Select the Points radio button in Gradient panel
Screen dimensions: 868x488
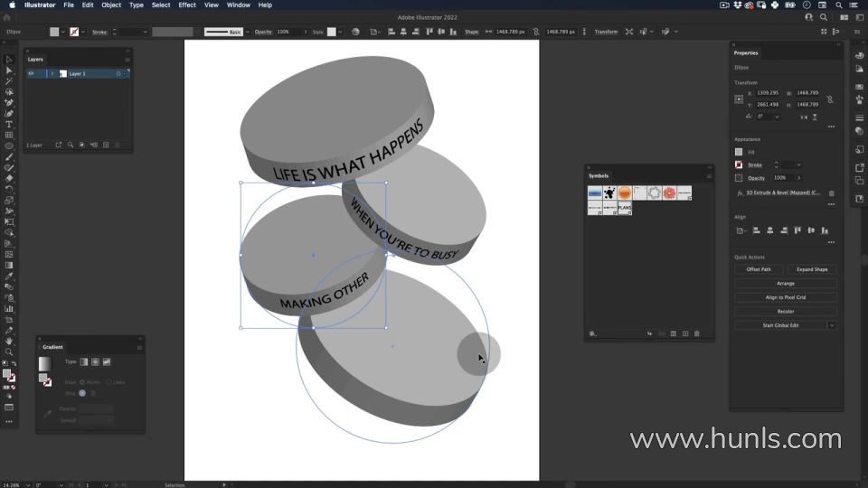coord(82,382)
